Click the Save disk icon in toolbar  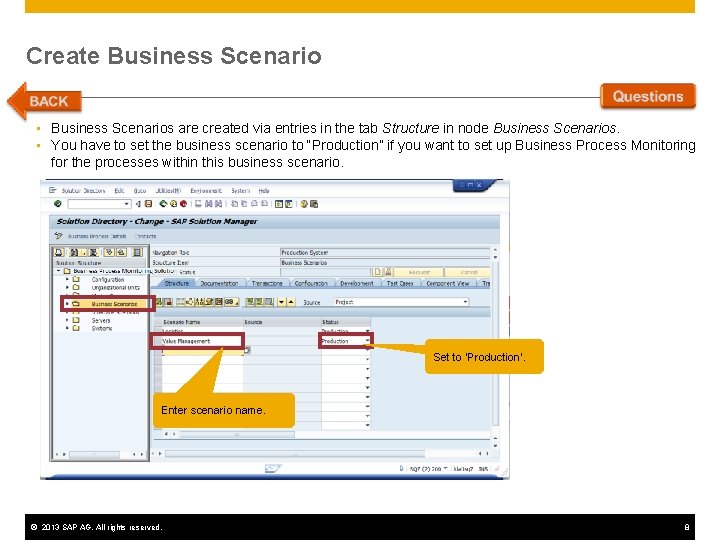click(149, 204)
